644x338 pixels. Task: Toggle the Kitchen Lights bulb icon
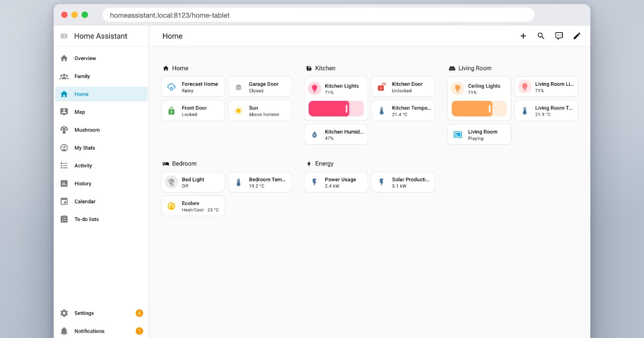pyautogui.click(x=314, y=89)
